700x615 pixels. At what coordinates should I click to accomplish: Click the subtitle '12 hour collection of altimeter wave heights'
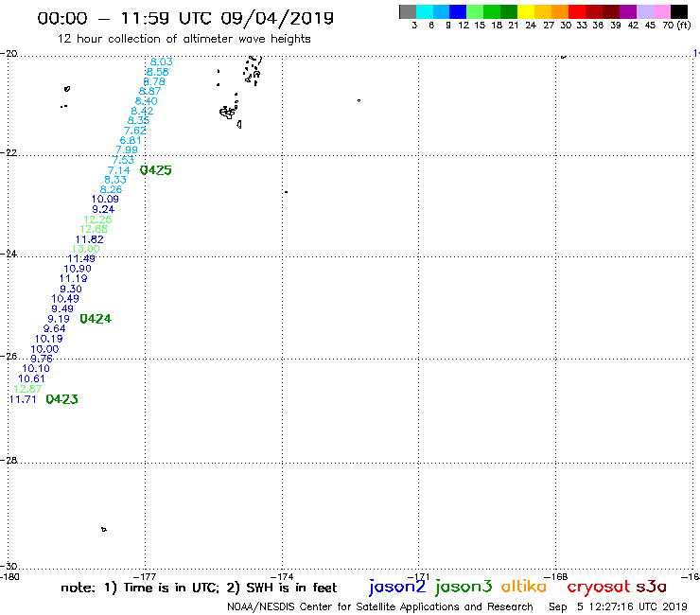184,39
